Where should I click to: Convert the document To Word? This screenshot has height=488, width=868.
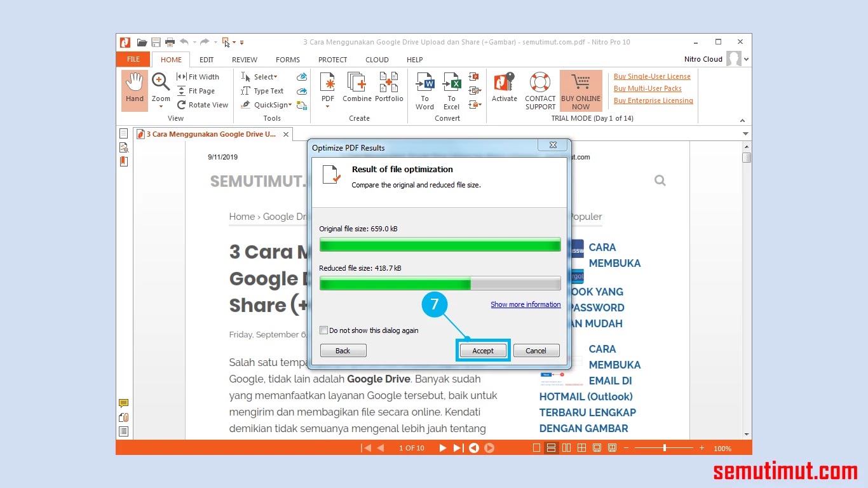pos(424,90)
